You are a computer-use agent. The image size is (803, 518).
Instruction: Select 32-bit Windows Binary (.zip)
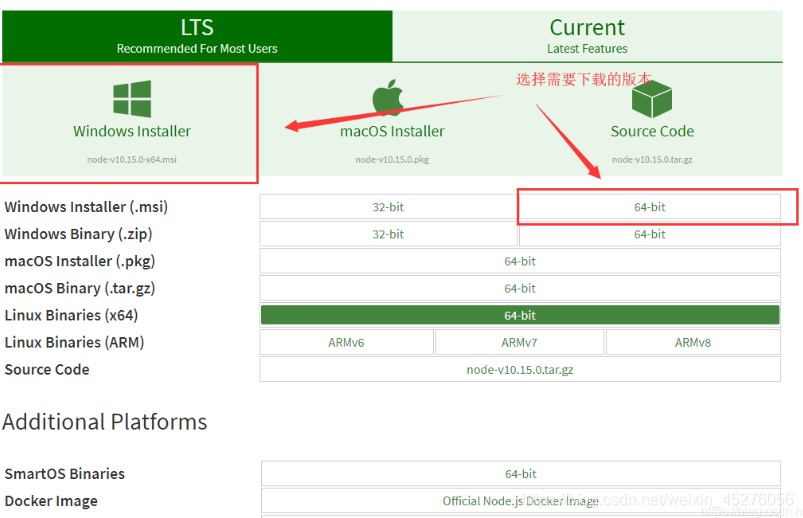(388, 234)
